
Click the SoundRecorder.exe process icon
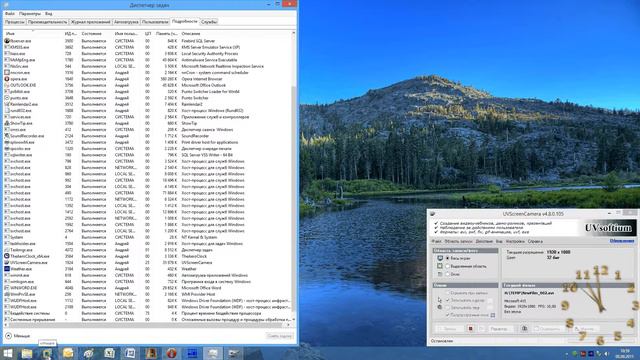[7, 136]
